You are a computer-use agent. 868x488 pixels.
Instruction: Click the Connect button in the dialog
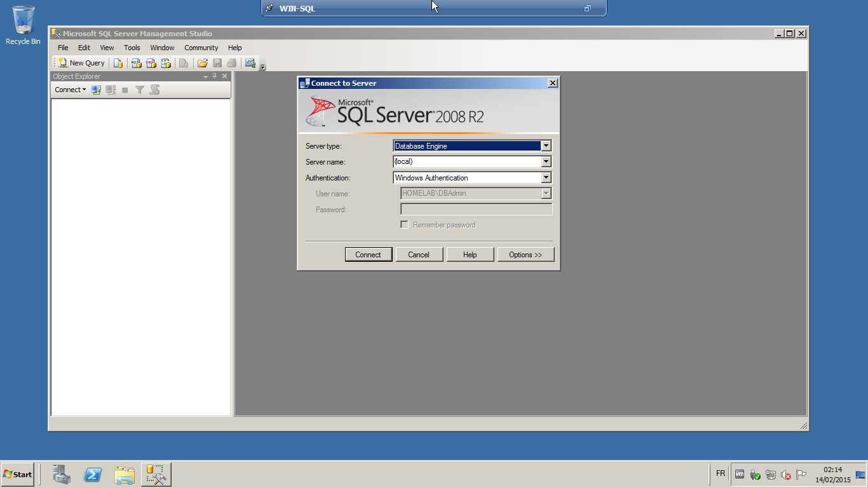click(369, 255)
